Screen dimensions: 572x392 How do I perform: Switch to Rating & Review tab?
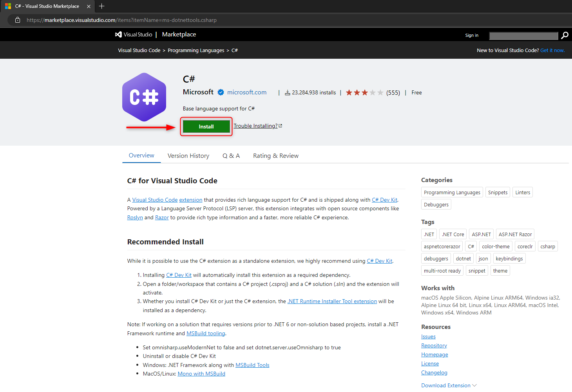(x=276, y=156)
